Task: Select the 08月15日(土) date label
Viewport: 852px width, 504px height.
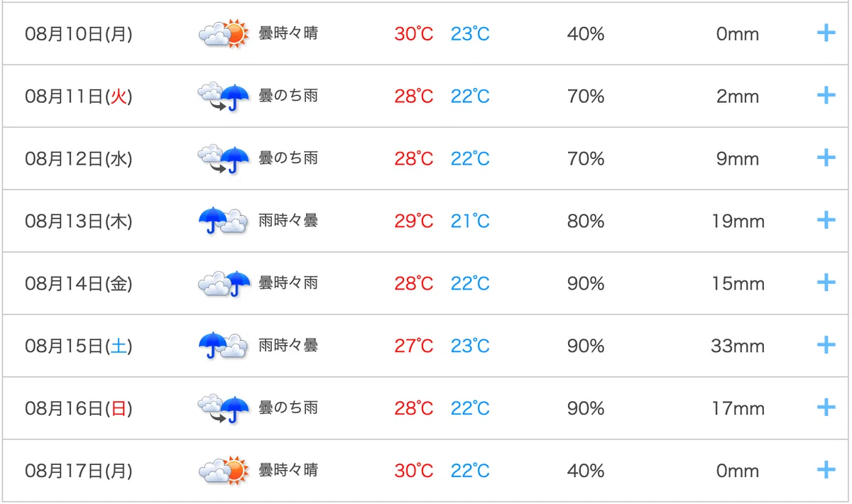Action: click(x=79, y=346)
